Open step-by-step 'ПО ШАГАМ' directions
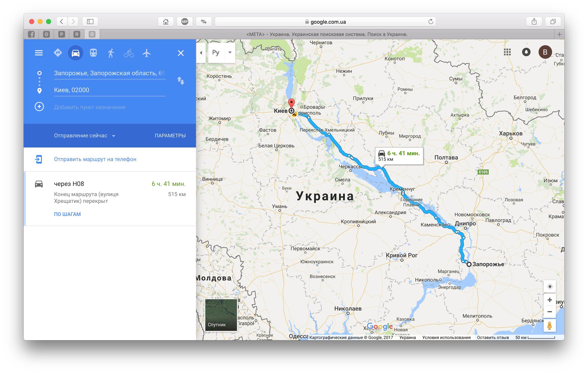The height and width of the screenshot is (374, 588). 67,214
